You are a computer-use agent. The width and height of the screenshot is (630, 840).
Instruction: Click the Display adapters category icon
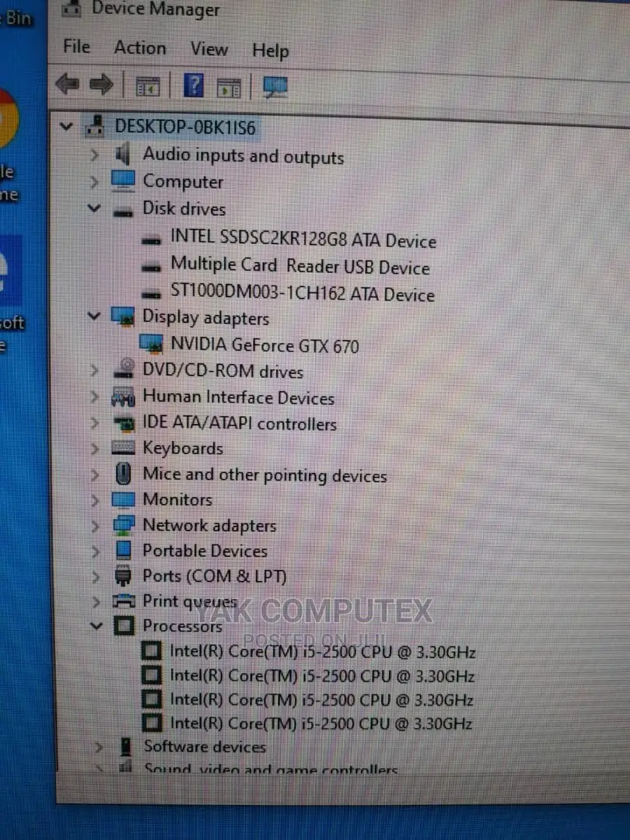pyautogui.click(x=123, y=316)
